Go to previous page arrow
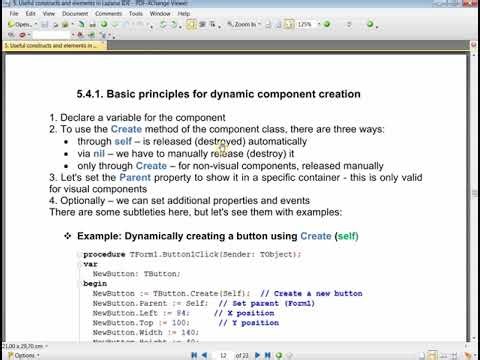The height and width of the screenshot is (360, 480). [x=204, y=355]
